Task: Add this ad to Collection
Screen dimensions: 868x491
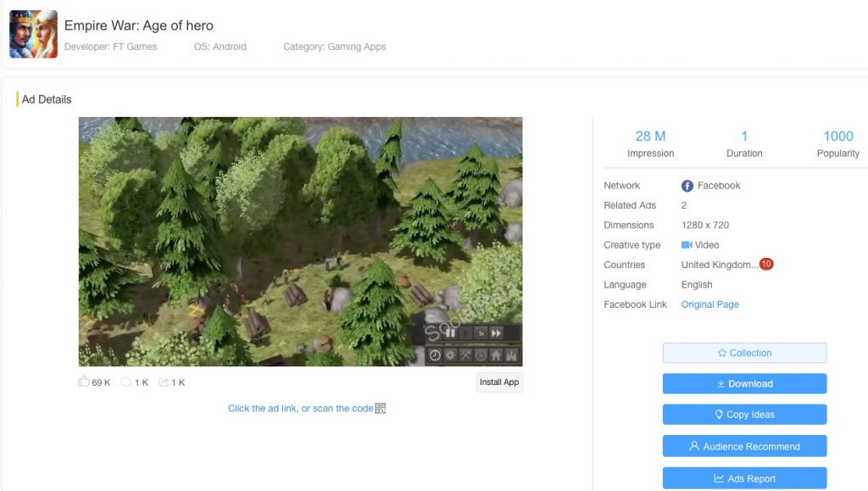Action: tap(744, 353)
